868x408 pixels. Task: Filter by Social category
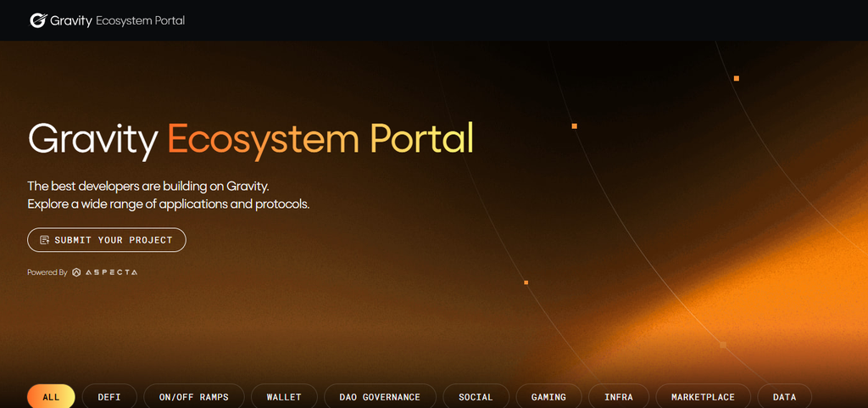click(x=476, y=397)
